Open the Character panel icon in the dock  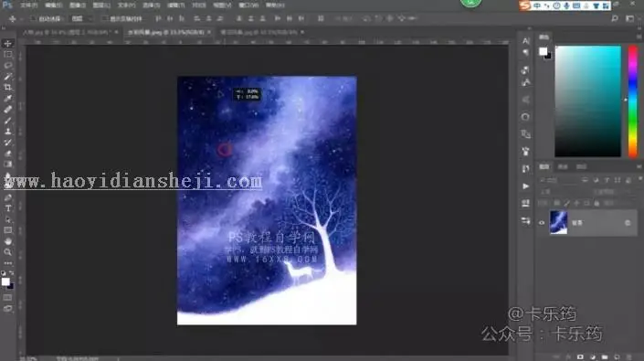pyautogui.click(x=526, y=40)
